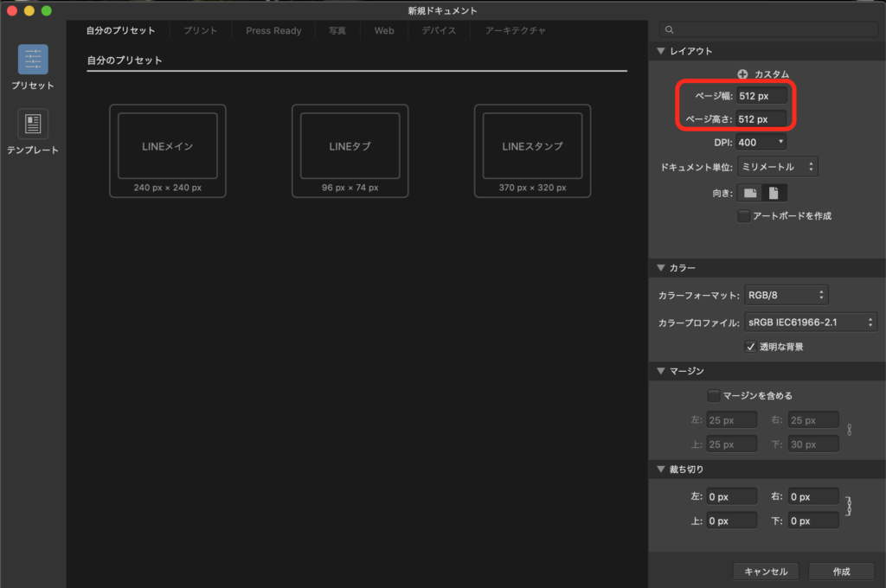This screenshot has width=886, height=588.
Task: Click the preset search field
Action: point(768,30)
